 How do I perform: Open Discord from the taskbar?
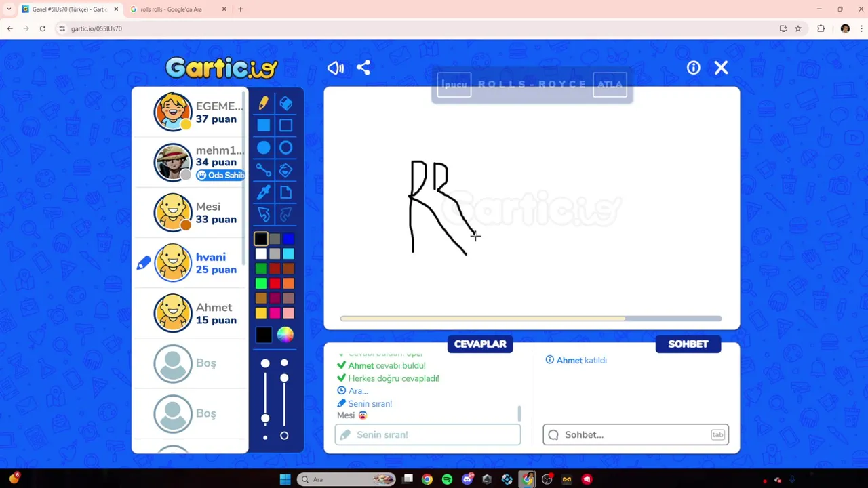click(467, 479)
